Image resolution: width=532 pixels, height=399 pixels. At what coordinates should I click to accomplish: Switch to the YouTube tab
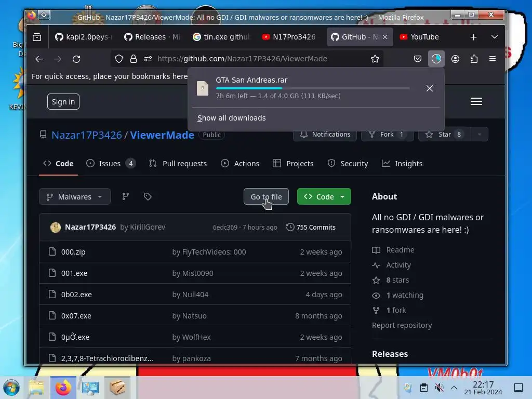(x=419, y=37)
